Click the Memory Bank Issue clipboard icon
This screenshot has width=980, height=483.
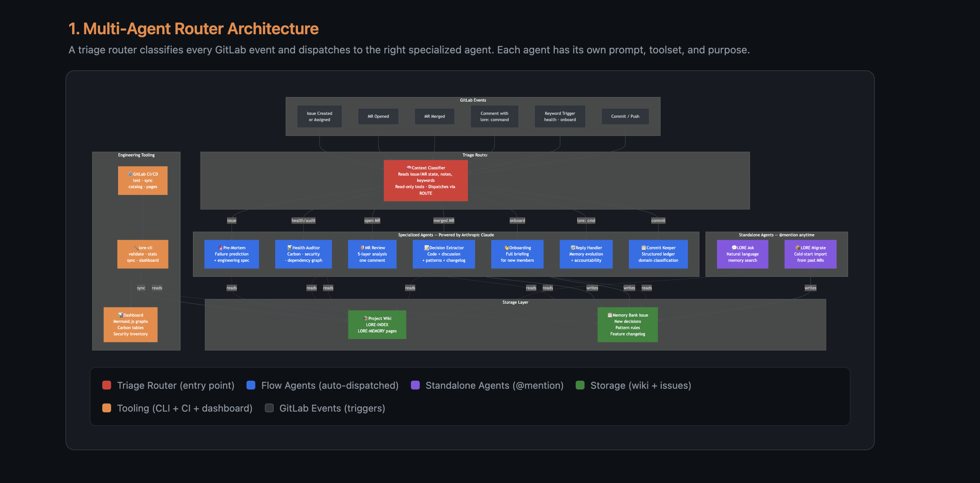[x=610, y=315]
